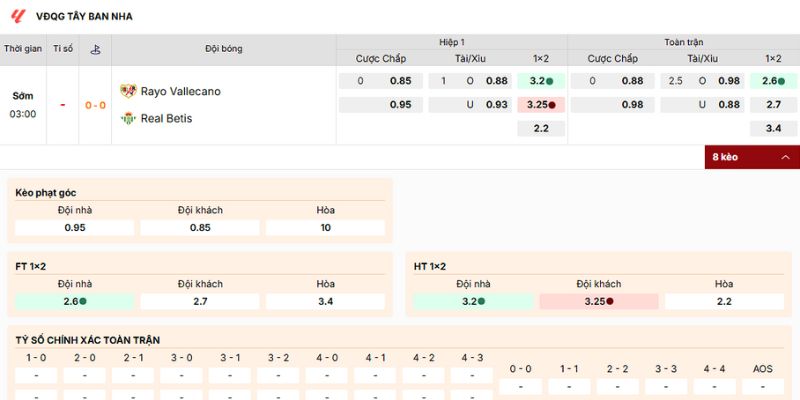Open Real Betis team name
Image resolution: width=800 pixels, height=400 pixels.
166,118
